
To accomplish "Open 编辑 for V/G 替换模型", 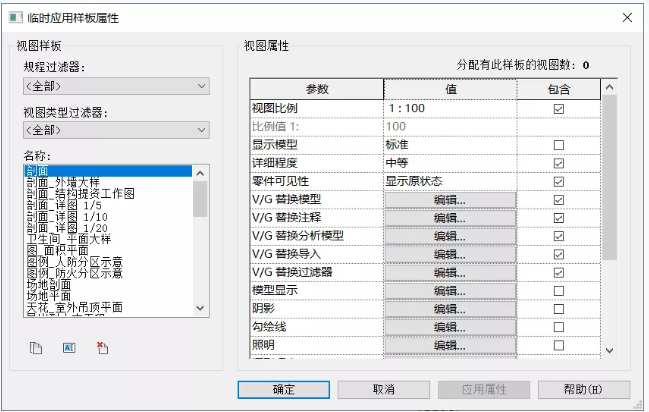I will point(450,199).
